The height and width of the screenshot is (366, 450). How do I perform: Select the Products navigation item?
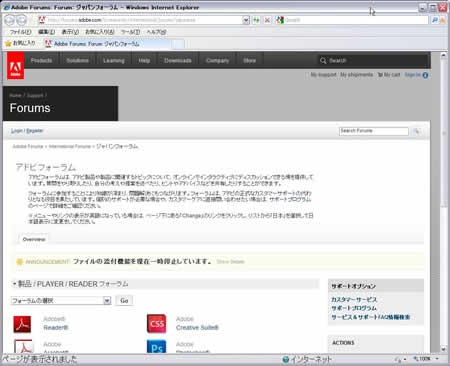pyautogui.click(x=41, y=60)
